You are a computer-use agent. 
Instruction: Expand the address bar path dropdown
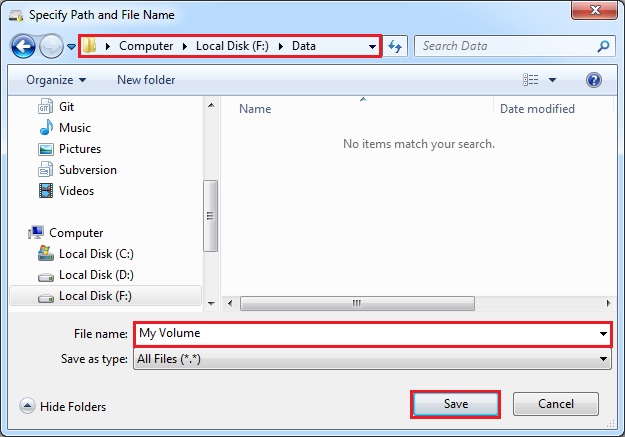(372, 46)
